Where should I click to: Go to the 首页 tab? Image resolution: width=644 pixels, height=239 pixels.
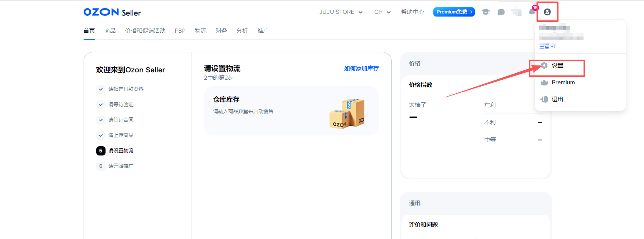click(x=89, y=31)
